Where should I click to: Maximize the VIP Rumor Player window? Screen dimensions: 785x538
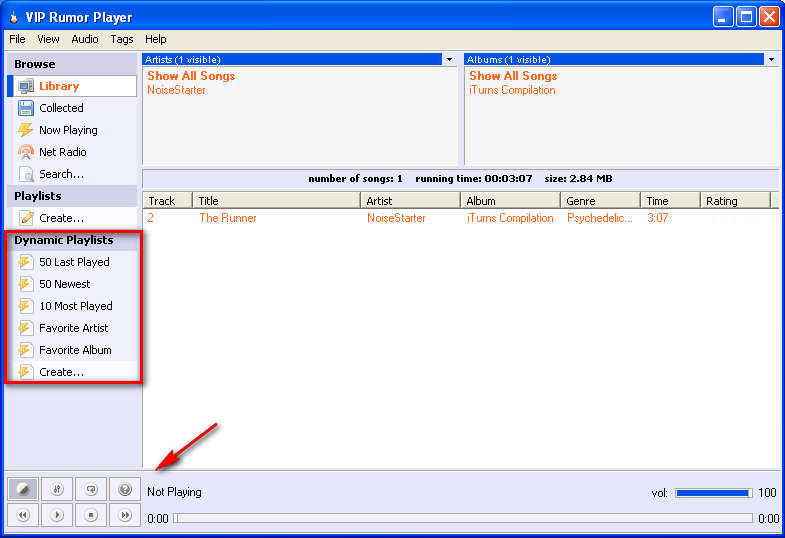point(746,17)
